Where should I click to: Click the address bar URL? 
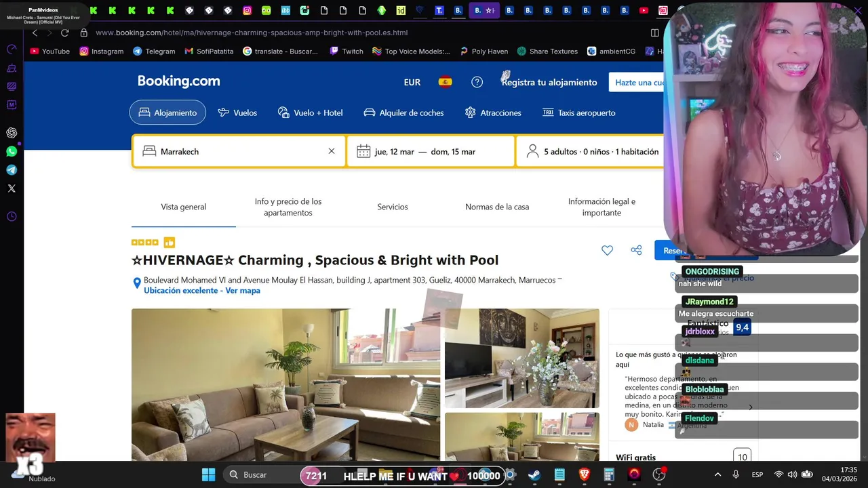(x=252, y=33)
